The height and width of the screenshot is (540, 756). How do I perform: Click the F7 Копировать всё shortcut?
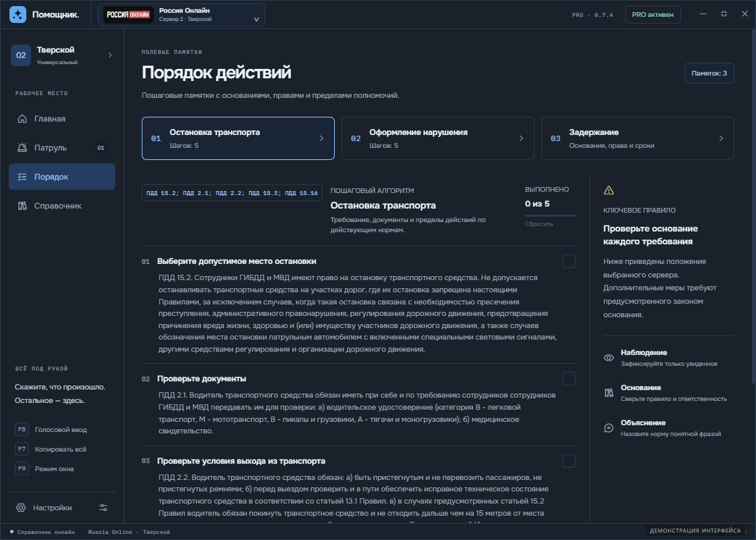point(51,449)
